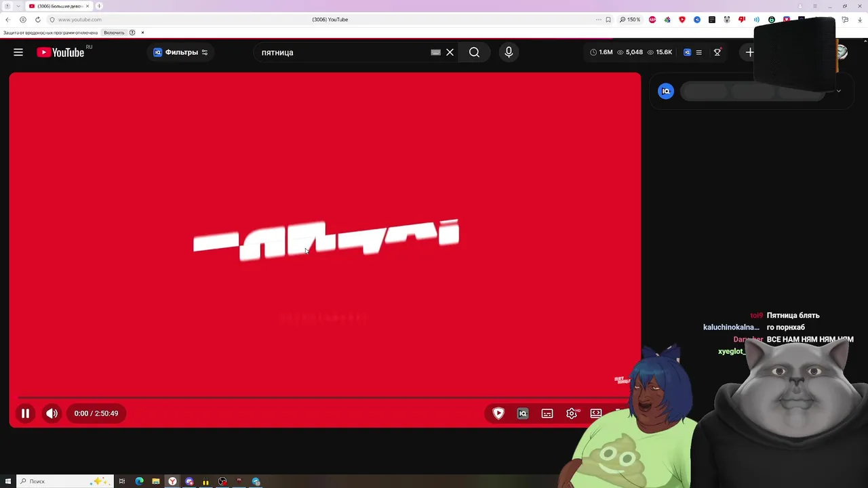The image size is (868, 488).
Task: Open the address bar three-dots menu
Action: point(598,20)
